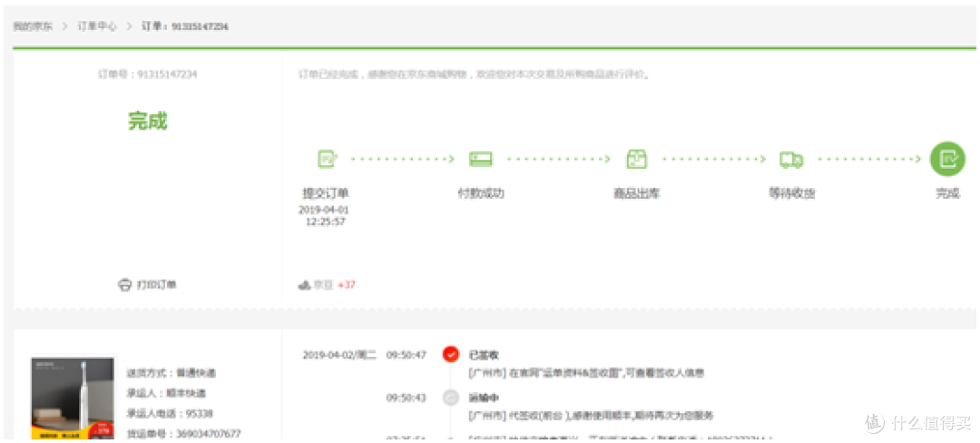Click the 2019-04-01 12:25:57 timestamp
Screen dimensions: 980x443
point(325,215)
